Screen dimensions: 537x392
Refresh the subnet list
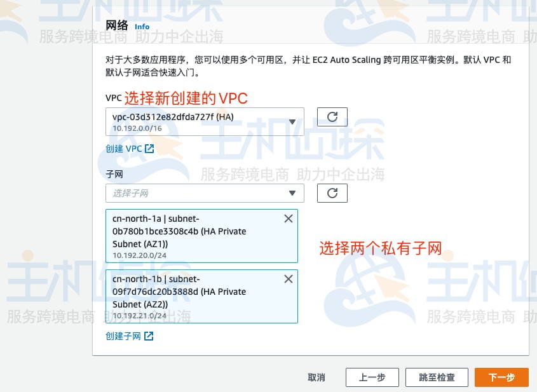pos(332,193)
